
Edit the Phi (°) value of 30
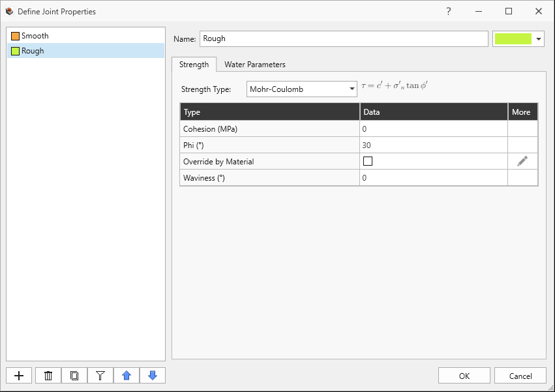(434, 145)
